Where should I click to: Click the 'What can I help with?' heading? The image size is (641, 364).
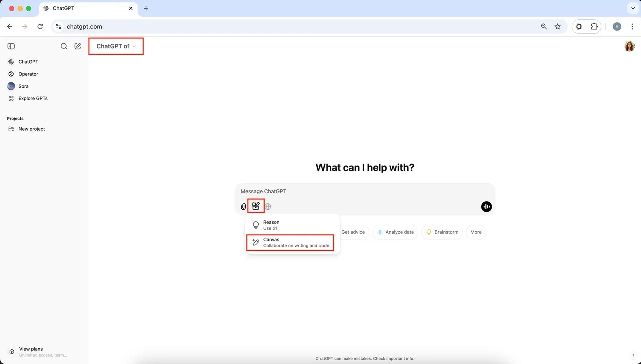365,168
